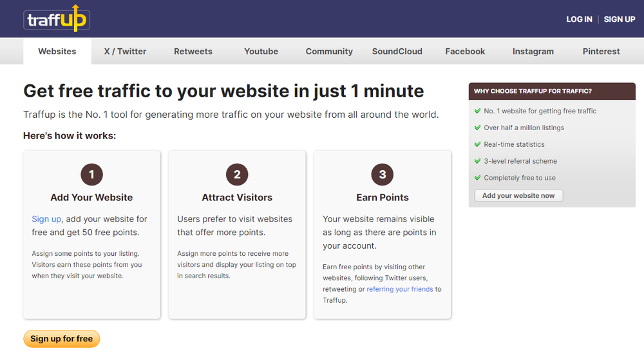The image size is (644, 353).
Task: Follow the Sign up link in step 1
Action: 46,219
